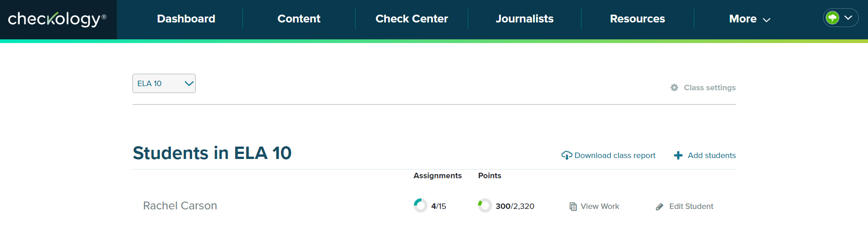
Task: Open the Resources page
Action: pyautogui.click(x=637, y=19)
